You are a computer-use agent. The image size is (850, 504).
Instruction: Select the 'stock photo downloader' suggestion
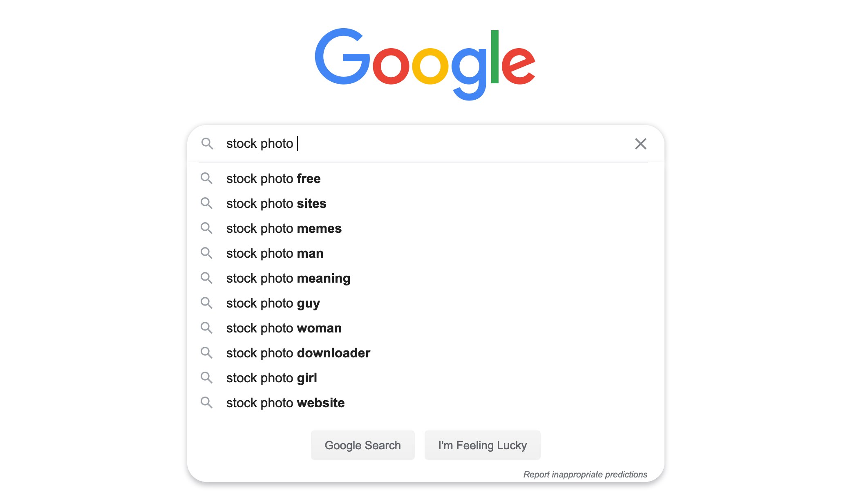(x=298, y=353)
